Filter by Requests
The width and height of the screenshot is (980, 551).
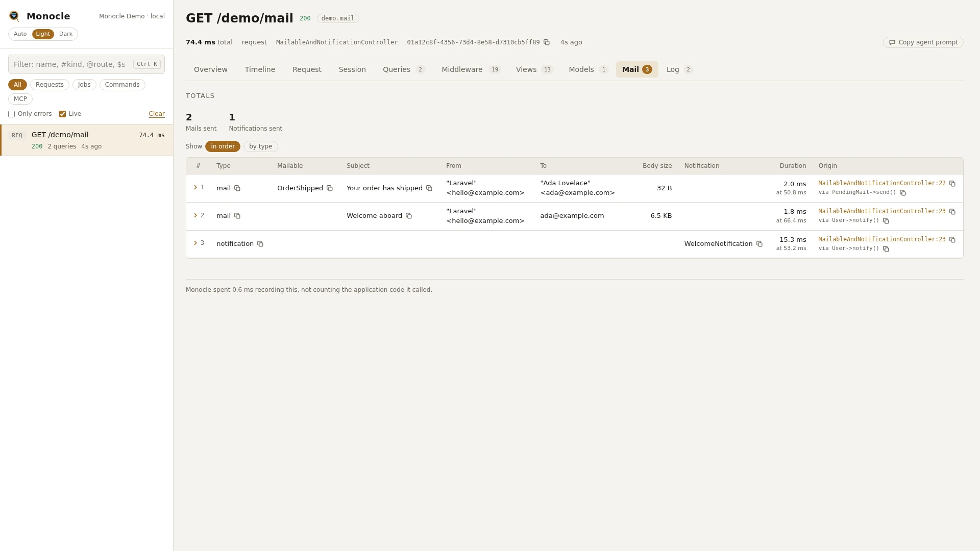pyautogui.click(x=50, y=85)
